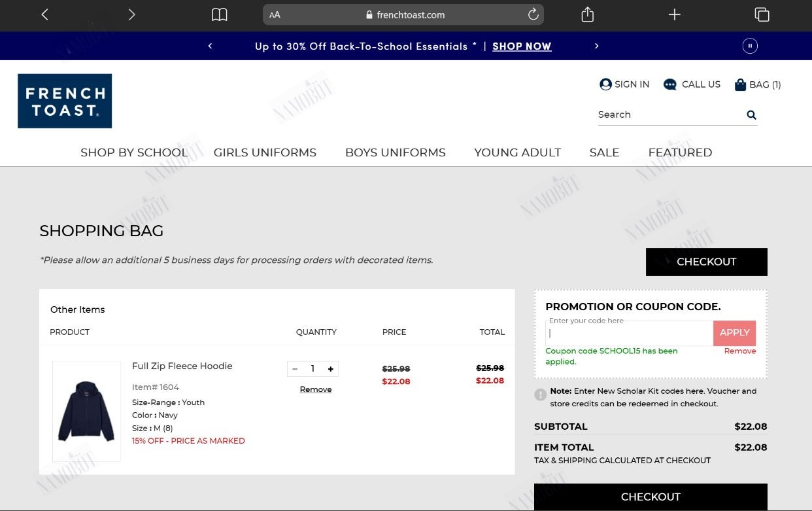Open SIGN IN account link
The width and height of the screenshot is (812, 511).
coord(632,84)
